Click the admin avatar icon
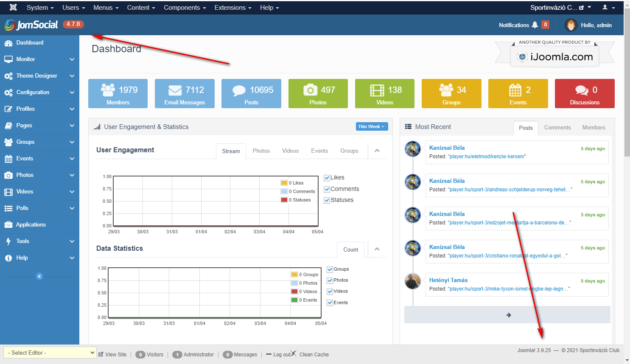 [x=571, y=25]
